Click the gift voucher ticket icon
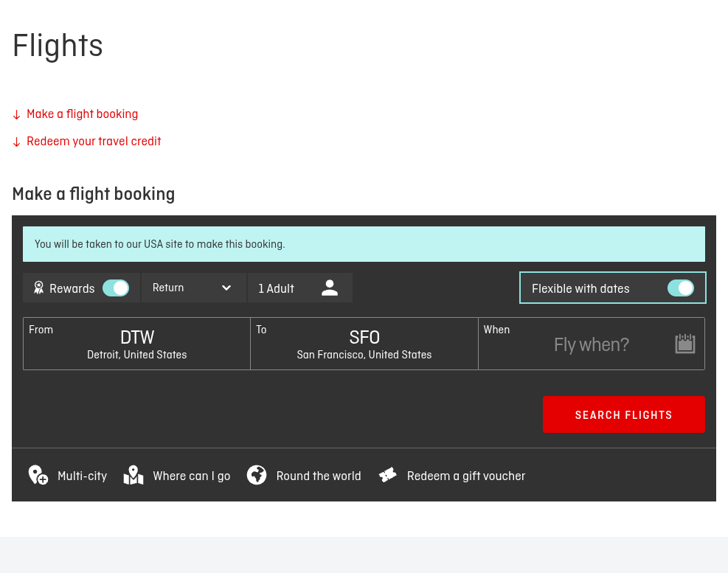The width and height of the screenshot is (728, 573). pos(388,475)
